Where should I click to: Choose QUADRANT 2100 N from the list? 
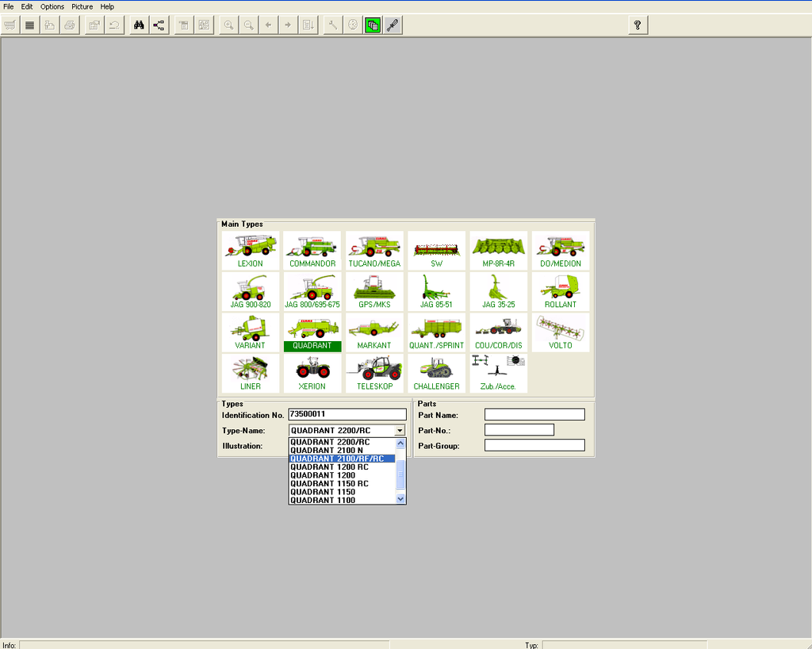(x=342, y=450)
